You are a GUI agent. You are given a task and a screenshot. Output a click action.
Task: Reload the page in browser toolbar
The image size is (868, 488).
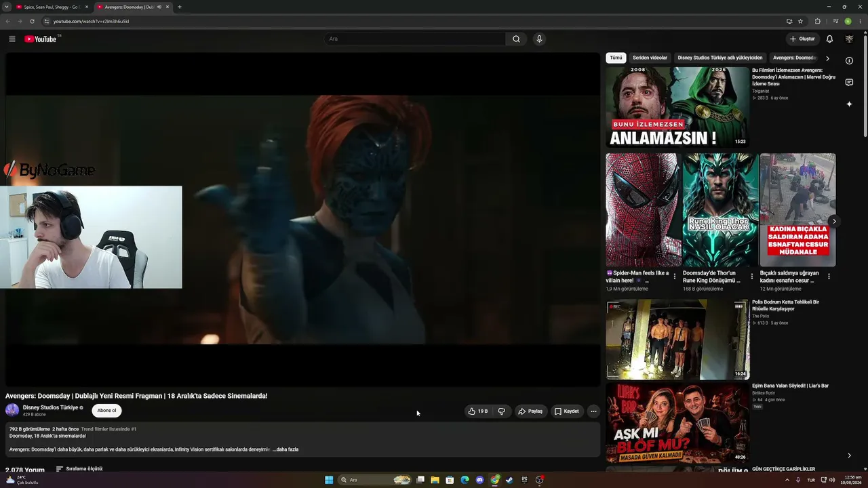(x=32, y=21)
